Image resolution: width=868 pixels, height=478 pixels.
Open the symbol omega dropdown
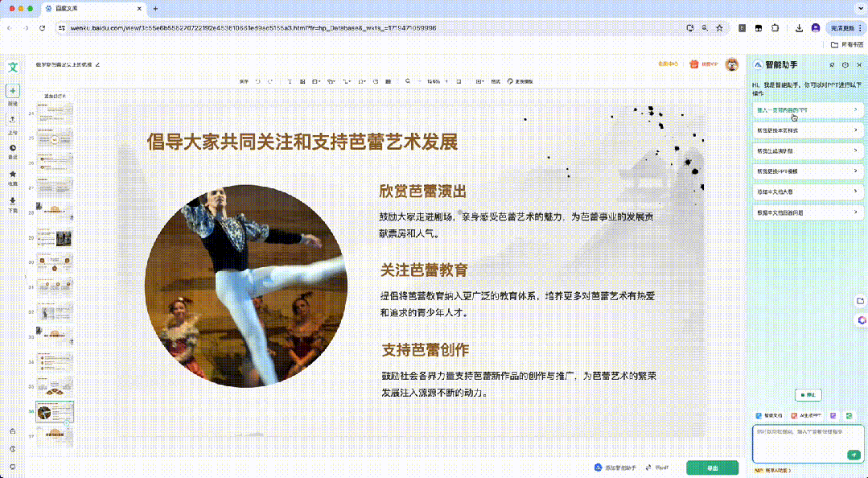(x=362, y=81)
